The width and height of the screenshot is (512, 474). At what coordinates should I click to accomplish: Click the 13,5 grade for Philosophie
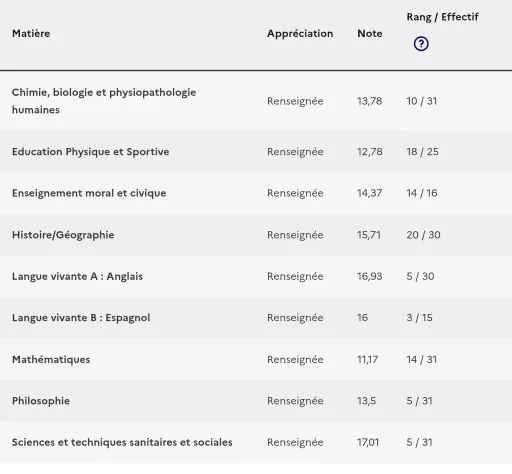[366, 401]
